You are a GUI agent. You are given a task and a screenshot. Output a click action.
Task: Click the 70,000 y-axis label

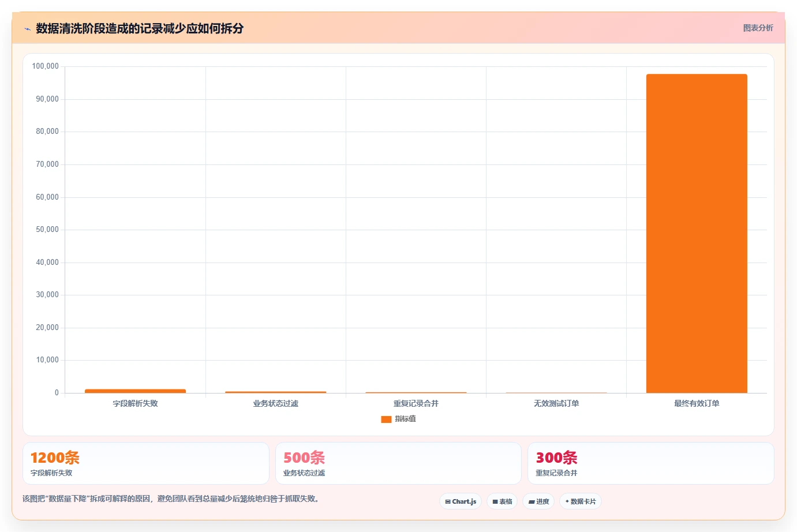click(47, 164)
